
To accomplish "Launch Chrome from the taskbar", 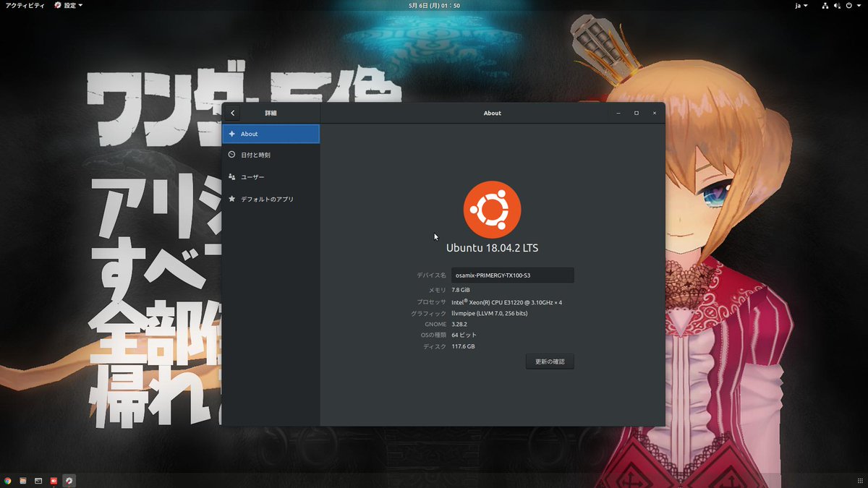I will pyautogui.click(x=7, y=481).
